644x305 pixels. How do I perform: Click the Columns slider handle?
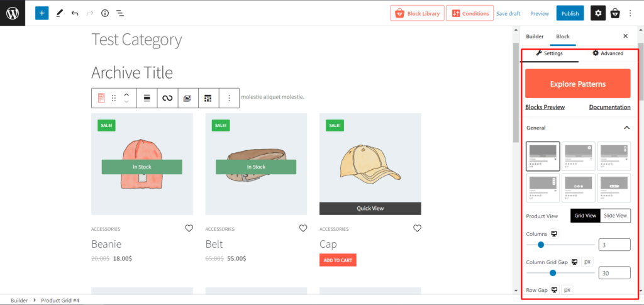(x=541, y=245)
